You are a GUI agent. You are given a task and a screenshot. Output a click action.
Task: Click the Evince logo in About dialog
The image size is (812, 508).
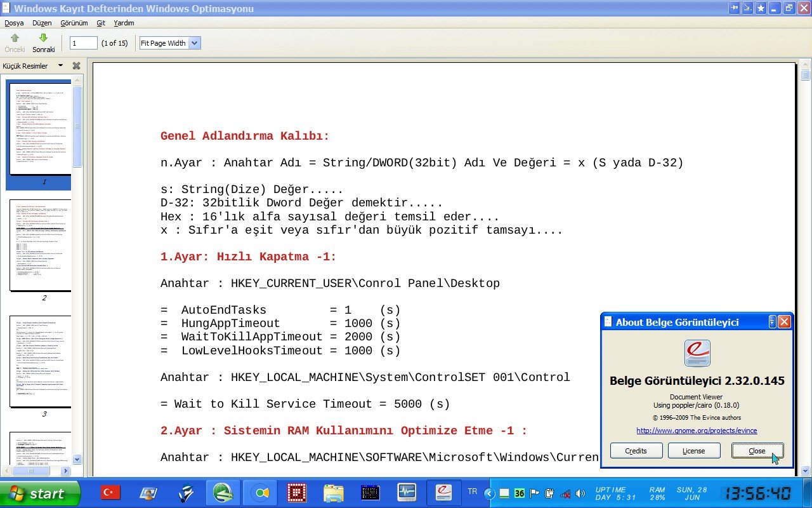tap(697, 353)
